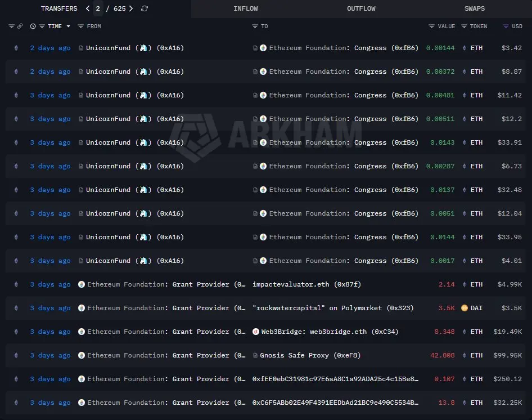
Task: Click ETH token icon in $250.12 row
Action: click(464, 379)
